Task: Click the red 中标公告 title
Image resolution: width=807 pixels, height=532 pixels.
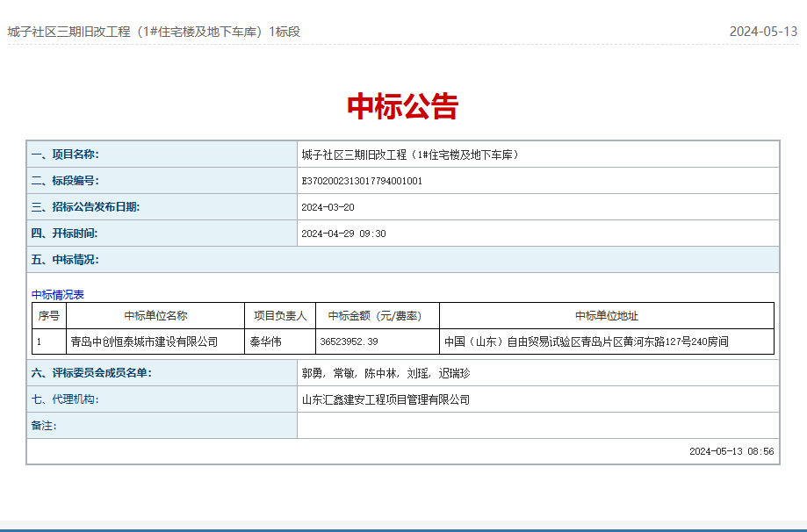Action: click(x=403, y=106)
